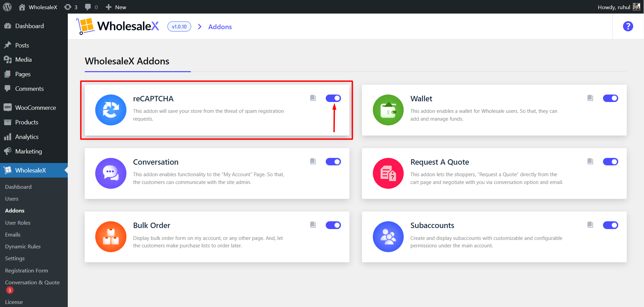Click the orange Bulk Order boxes icon

(111, 237)
